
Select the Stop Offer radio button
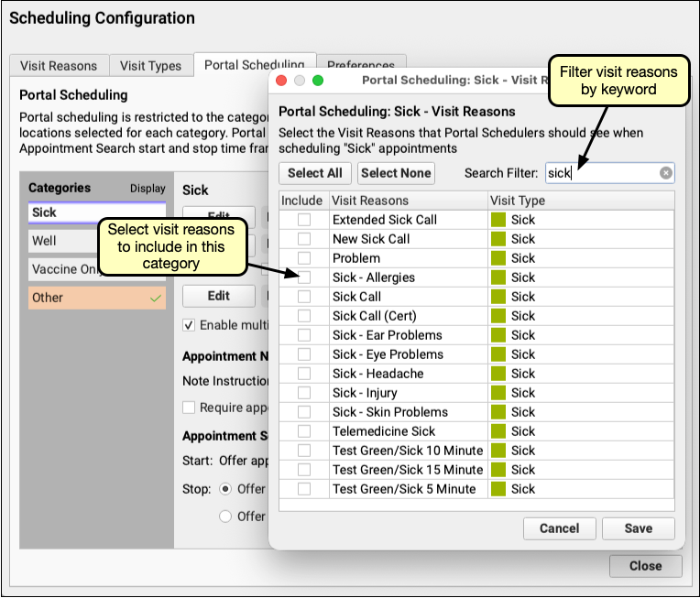(x=225, y=489)
